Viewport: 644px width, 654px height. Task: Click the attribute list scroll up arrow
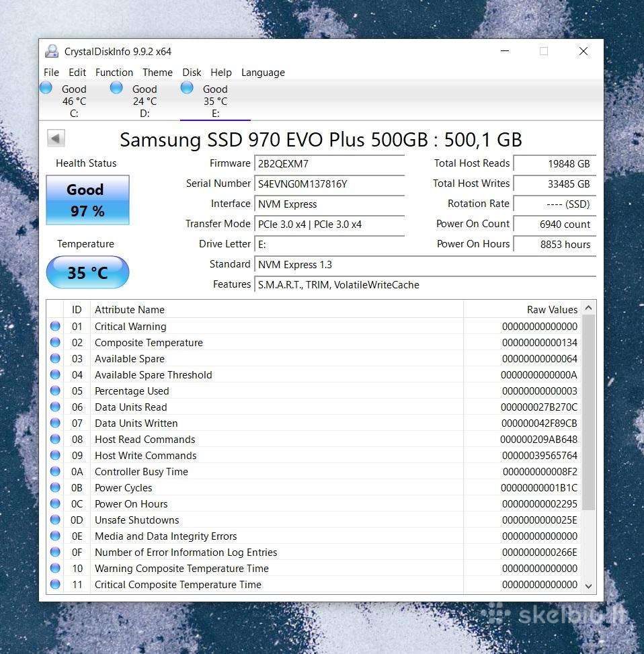tap(588, 308)
